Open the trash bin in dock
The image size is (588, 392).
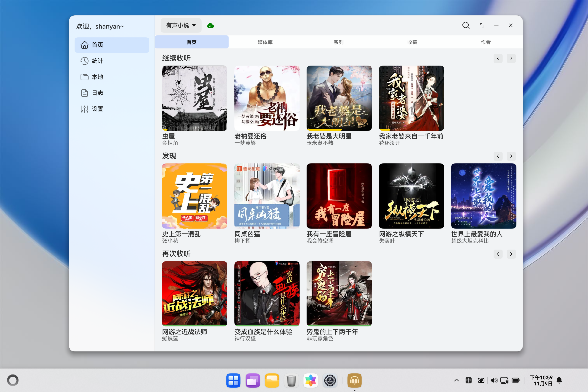tap(291, 381)
